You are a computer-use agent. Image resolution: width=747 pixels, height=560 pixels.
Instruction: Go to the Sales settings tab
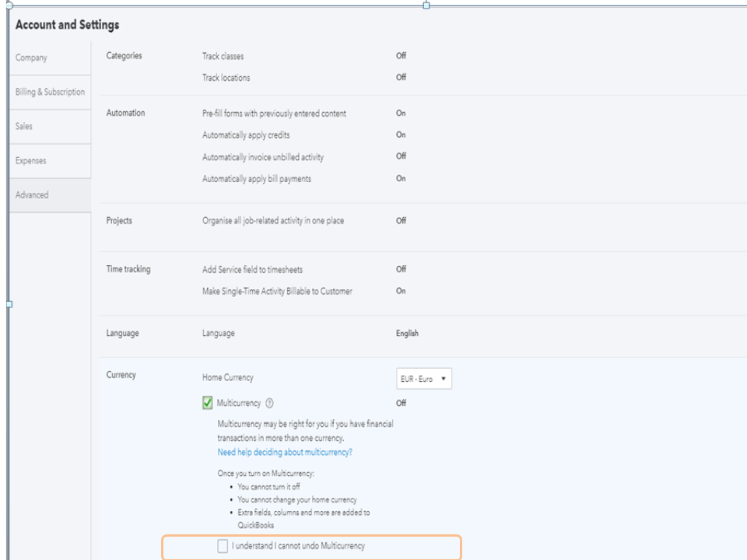click(24, 126)
